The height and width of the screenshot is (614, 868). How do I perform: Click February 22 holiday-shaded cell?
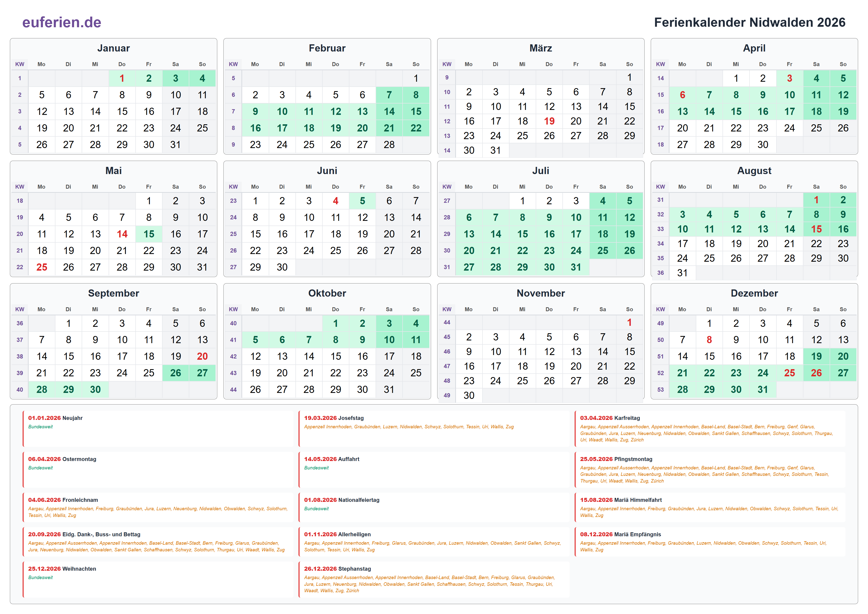point(416,128)
